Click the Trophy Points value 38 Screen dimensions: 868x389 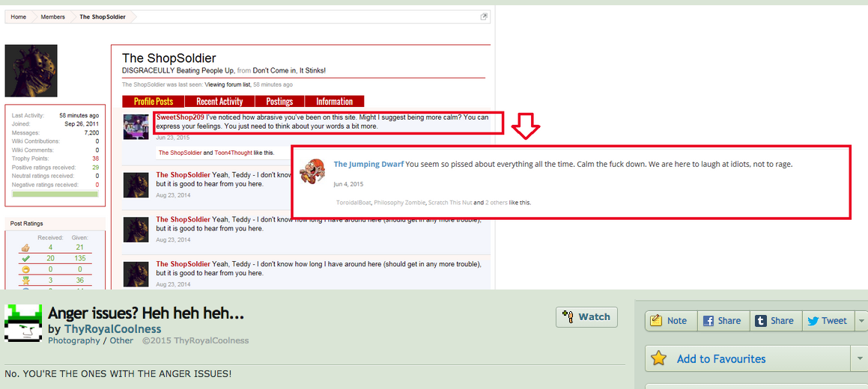(x=96, y=159)
